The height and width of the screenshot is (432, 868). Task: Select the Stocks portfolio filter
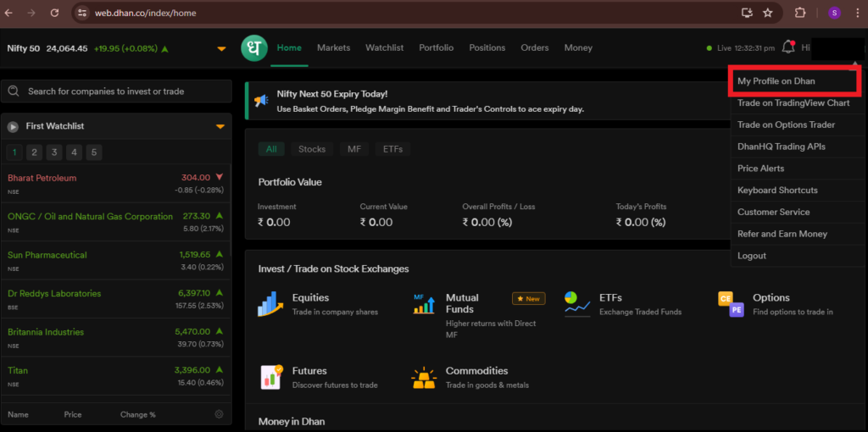tap(312, 149)
